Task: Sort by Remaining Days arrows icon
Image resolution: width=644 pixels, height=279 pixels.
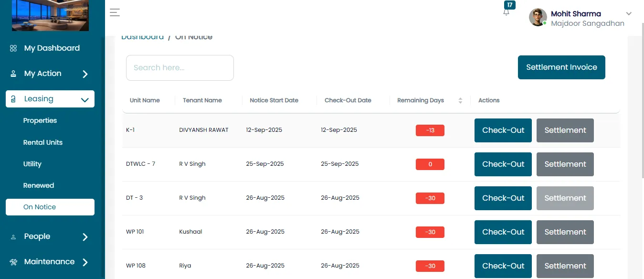Action: pos(460,100)
